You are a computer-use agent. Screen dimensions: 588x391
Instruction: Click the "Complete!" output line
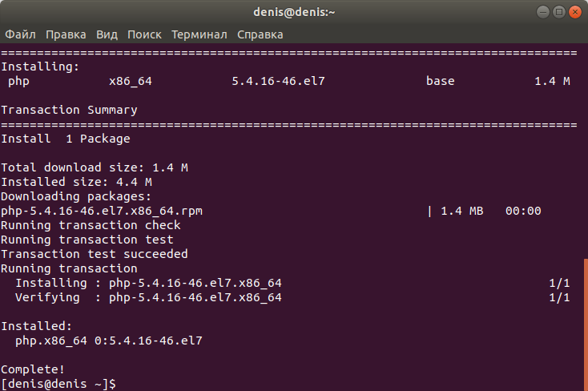click(33, 369)
